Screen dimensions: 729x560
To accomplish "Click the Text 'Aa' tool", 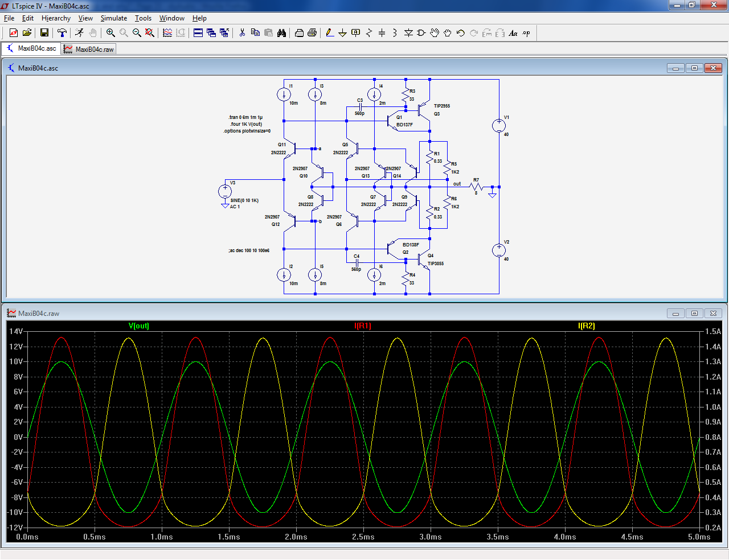I will (513, 33).
